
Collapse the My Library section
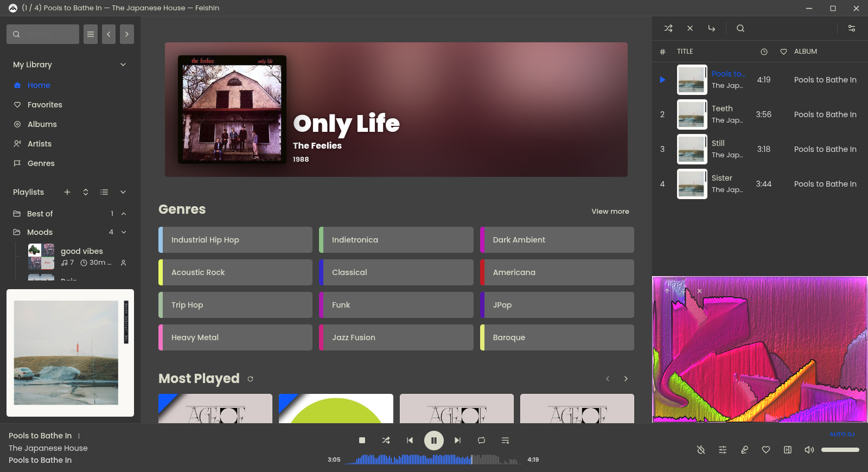click(x=123, y=65)
